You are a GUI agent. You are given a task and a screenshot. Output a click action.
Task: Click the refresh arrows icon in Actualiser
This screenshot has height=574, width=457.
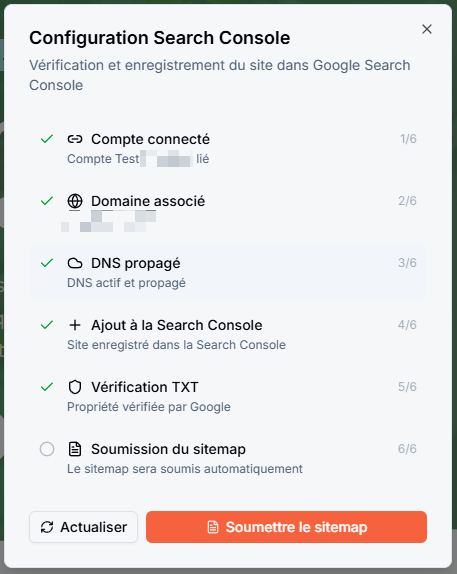click(47, 527)
